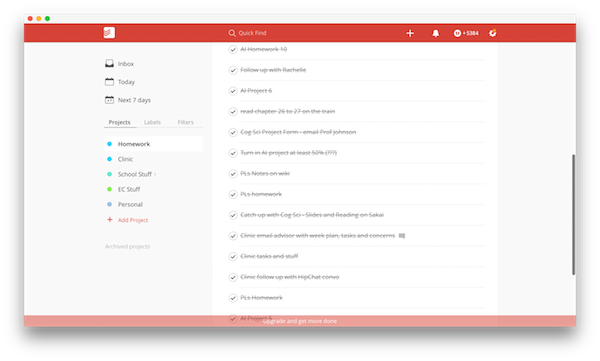
Task: Click the Add Project plus icon
Action: (110, 220)
